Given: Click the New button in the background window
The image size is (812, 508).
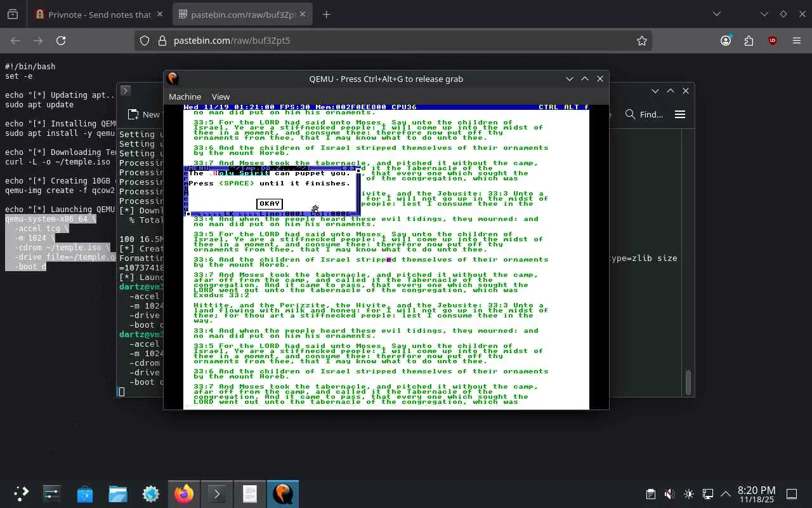Looking at the screenshot, I should [x=145, y=114].
